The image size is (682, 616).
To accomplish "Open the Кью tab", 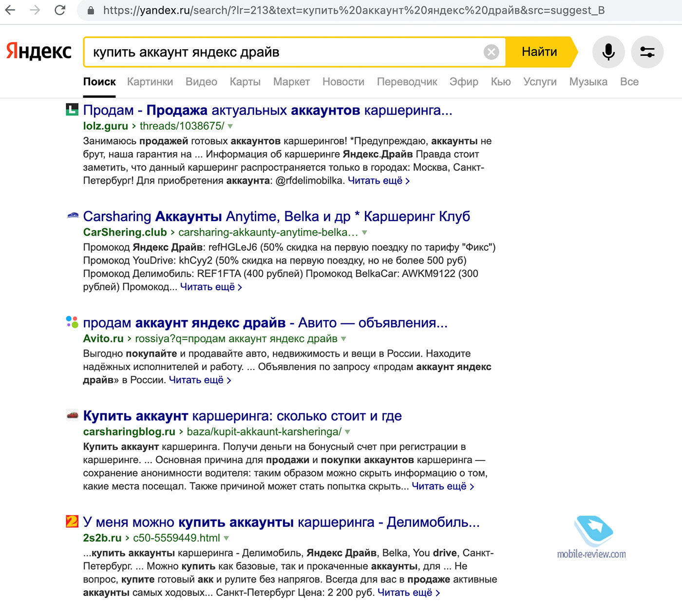I will pyautogui.click(x=501, y=82).
